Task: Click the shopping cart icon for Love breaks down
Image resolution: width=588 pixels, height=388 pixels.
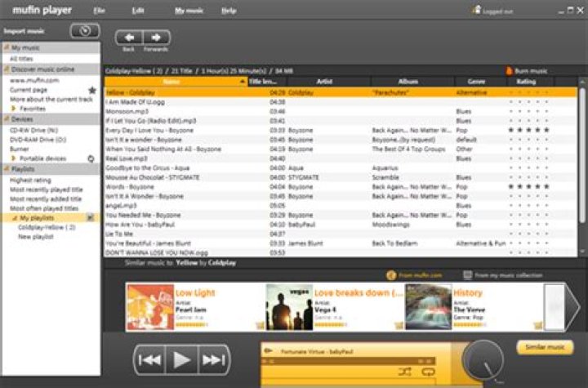Action: [399, 325]
